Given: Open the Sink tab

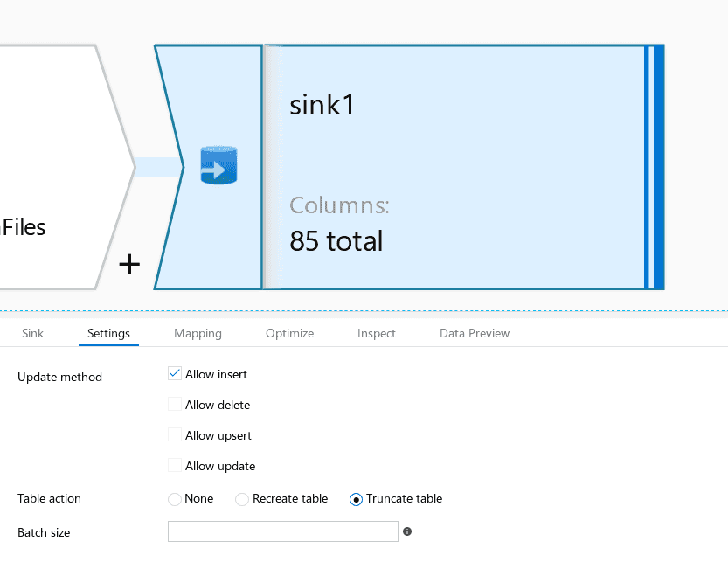Looking at the screenshot, I should pyautogui.click(x=32, y=333).
